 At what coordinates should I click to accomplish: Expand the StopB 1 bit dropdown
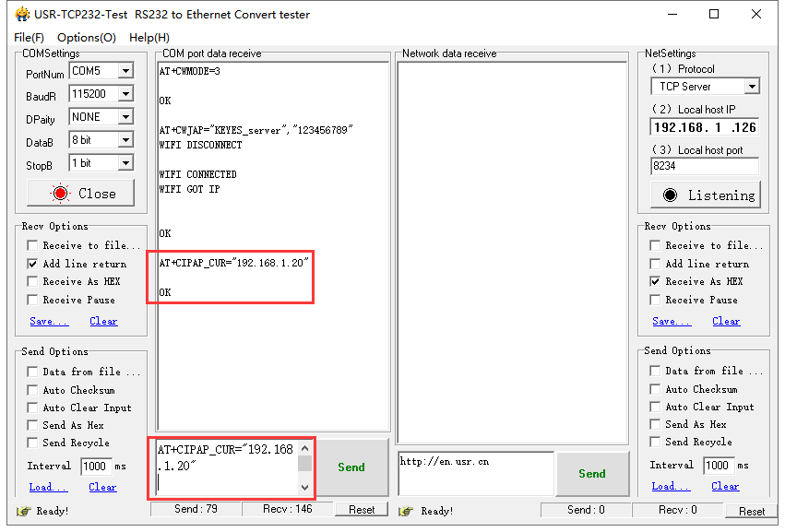click(x=125, y=162)
